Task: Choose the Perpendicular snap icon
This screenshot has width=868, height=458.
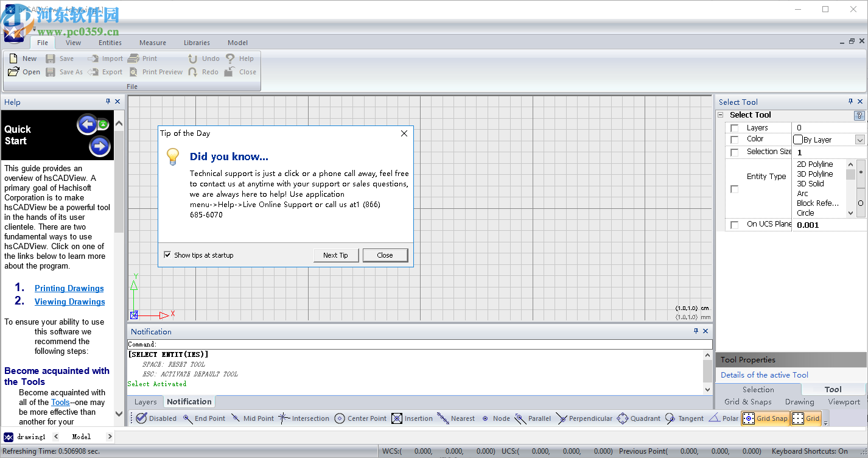Action: point(561,418)
